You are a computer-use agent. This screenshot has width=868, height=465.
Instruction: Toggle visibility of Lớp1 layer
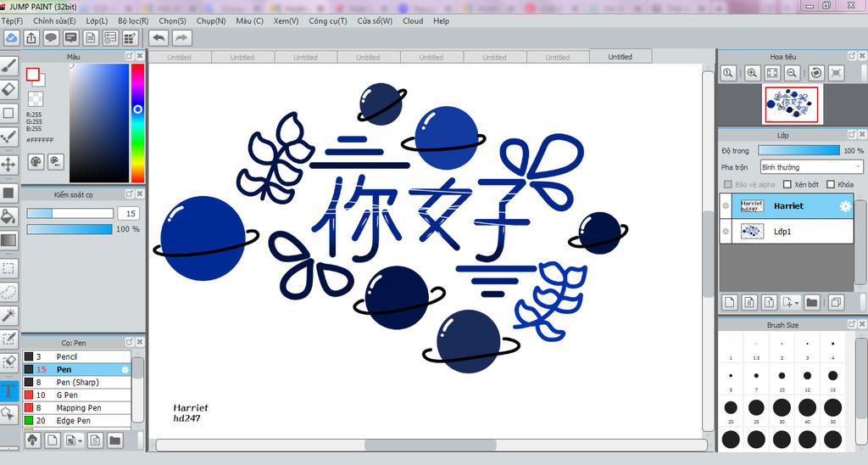pos(726,232)
